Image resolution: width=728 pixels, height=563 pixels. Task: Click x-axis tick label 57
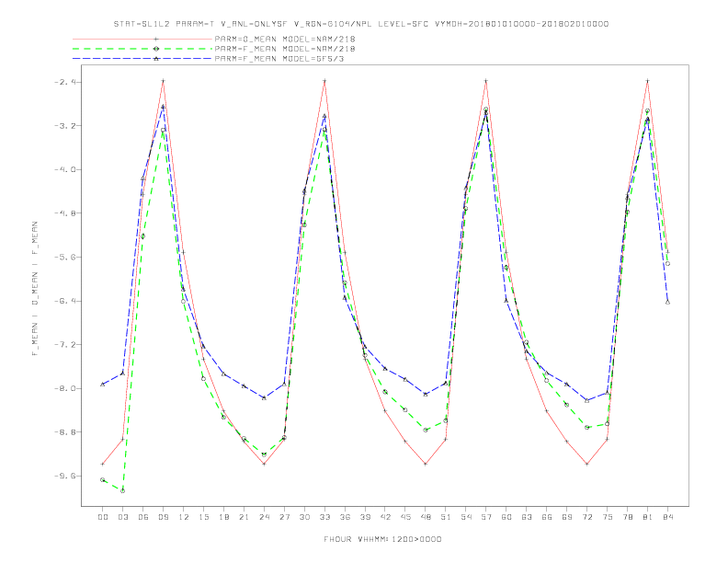tap(486, 517)
